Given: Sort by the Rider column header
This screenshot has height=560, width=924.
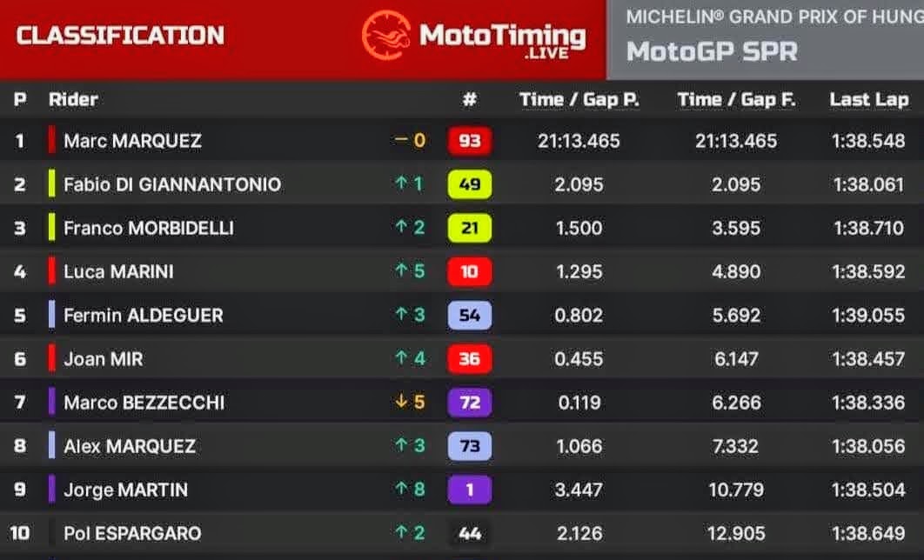Looking at the screenshot, I should pyautogui.click(x=73, y=99).
